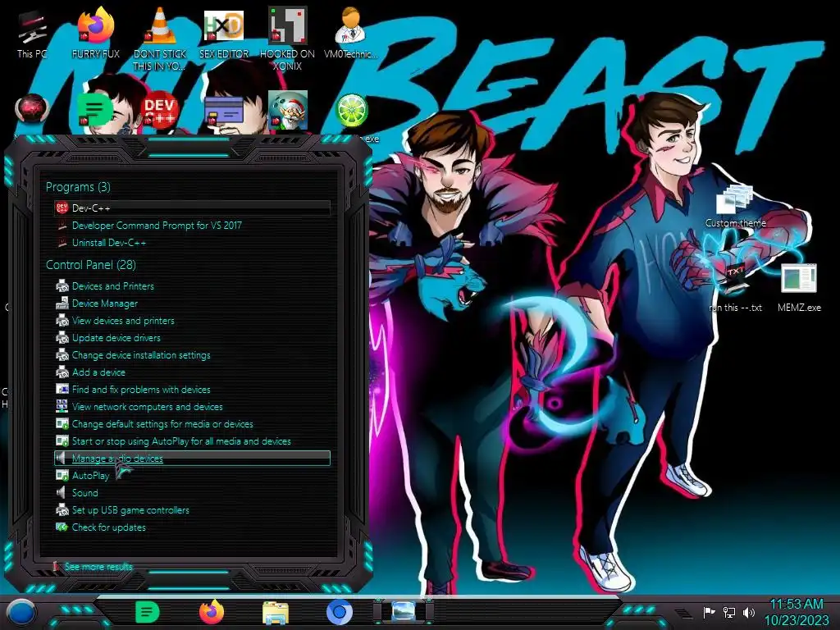Open the This PC desktop icon

click(x=31, y=33)
